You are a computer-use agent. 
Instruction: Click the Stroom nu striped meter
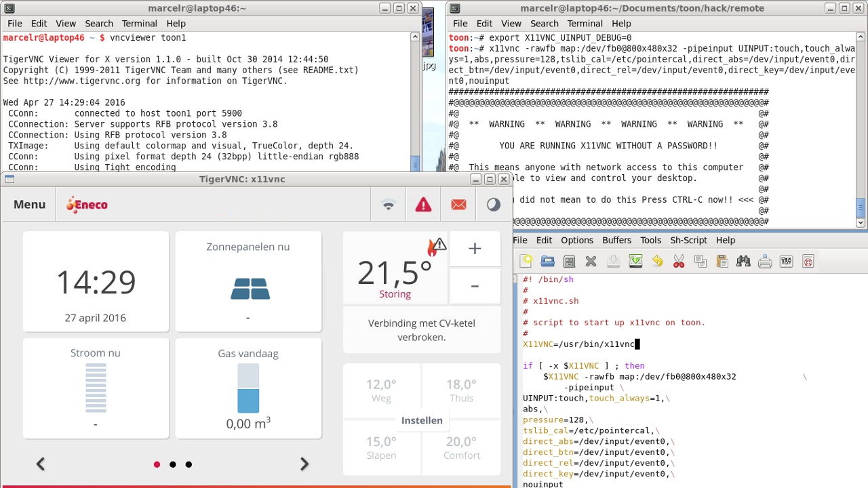tap(96, 388)
